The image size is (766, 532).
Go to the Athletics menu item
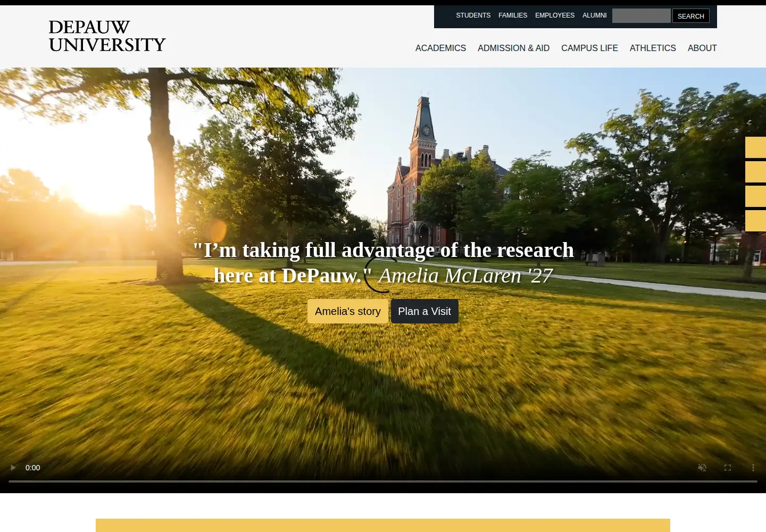pyautogui.click(x=653, y=48)
